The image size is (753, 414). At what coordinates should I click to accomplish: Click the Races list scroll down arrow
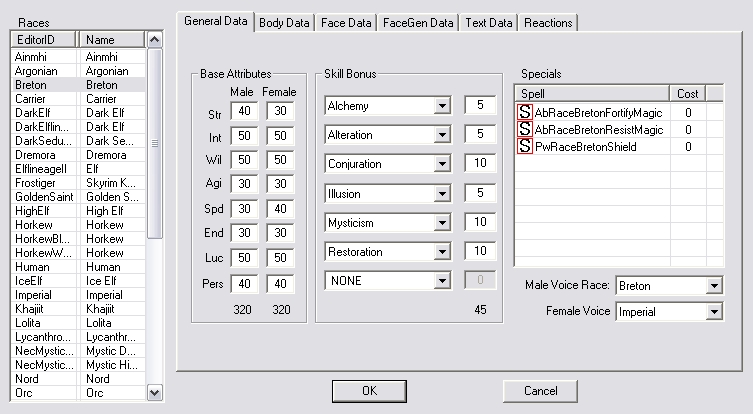click(154, 393)
